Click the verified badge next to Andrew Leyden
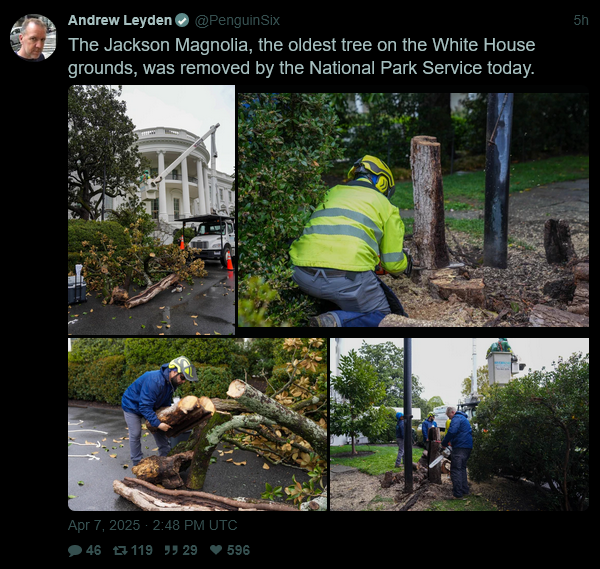Image resolution: width=600 pixels, height=569 pixels. tap(182, 20)
